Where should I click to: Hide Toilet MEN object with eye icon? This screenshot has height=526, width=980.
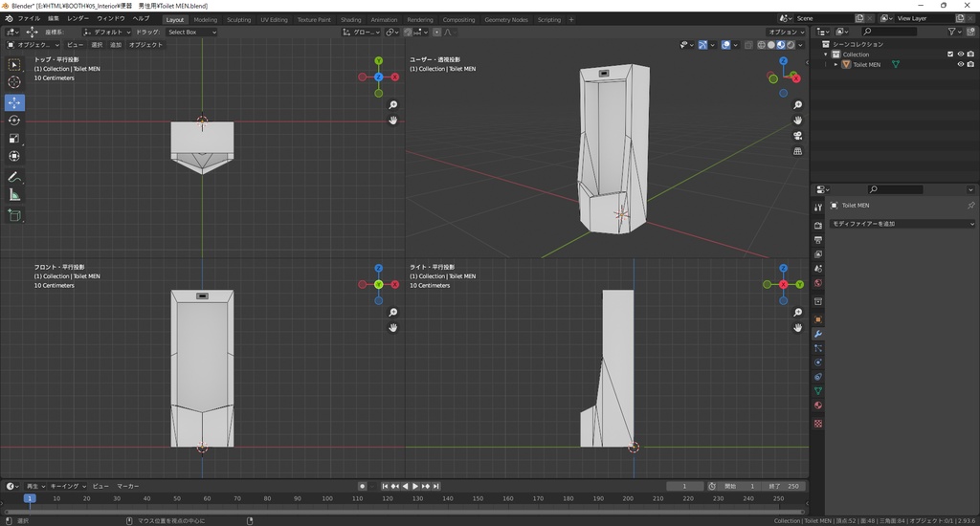pos(960,65)
